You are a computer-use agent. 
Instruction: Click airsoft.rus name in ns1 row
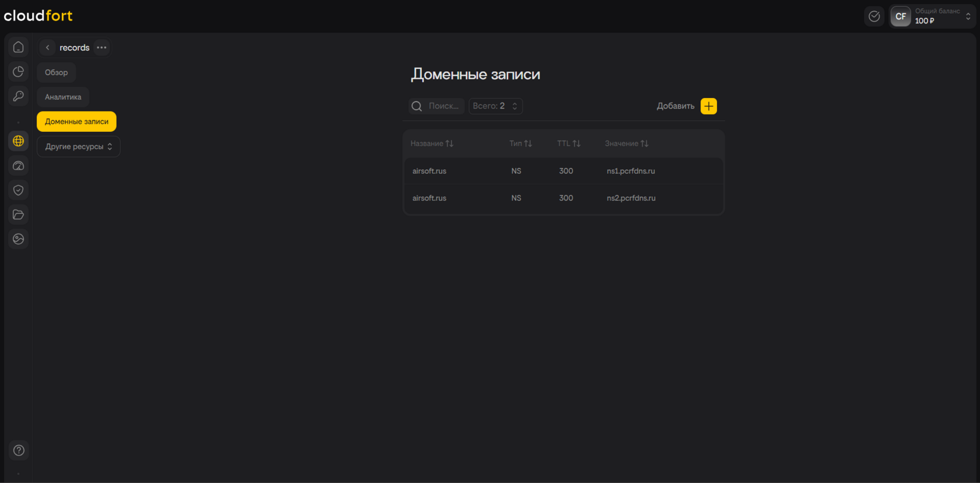point(429,171)
